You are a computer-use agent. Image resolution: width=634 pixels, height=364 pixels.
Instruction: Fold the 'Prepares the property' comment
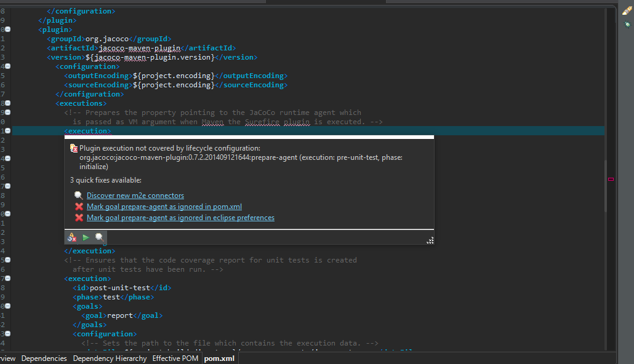coord(7,113)
